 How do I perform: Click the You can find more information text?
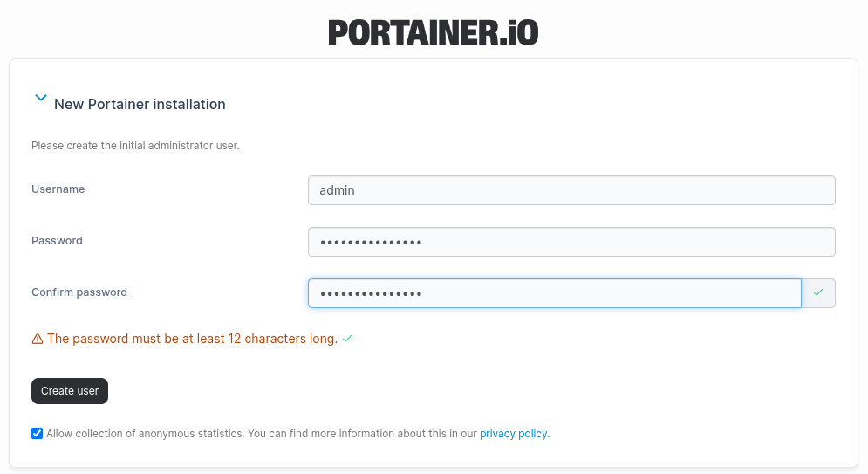362,434
